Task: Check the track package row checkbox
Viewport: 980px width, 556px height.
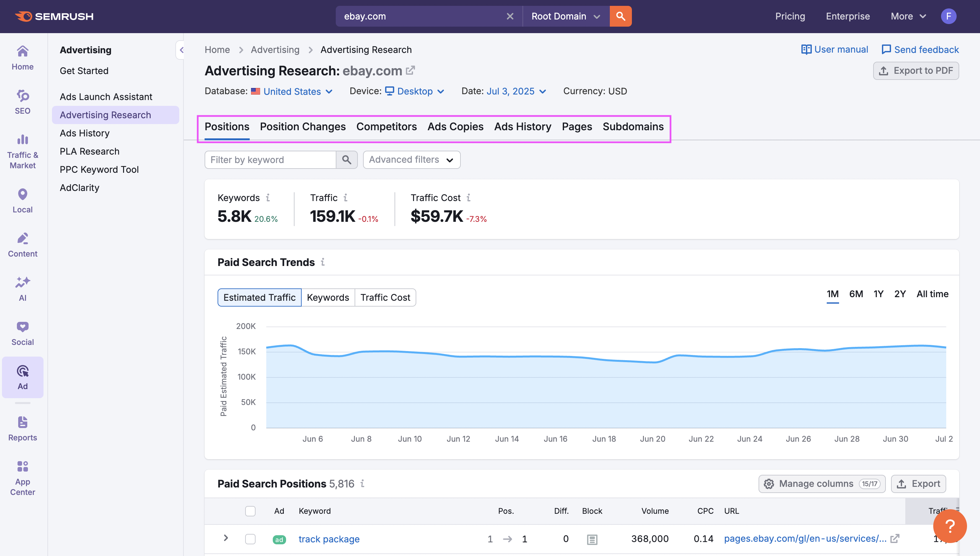Action: (x=250, y=539)
